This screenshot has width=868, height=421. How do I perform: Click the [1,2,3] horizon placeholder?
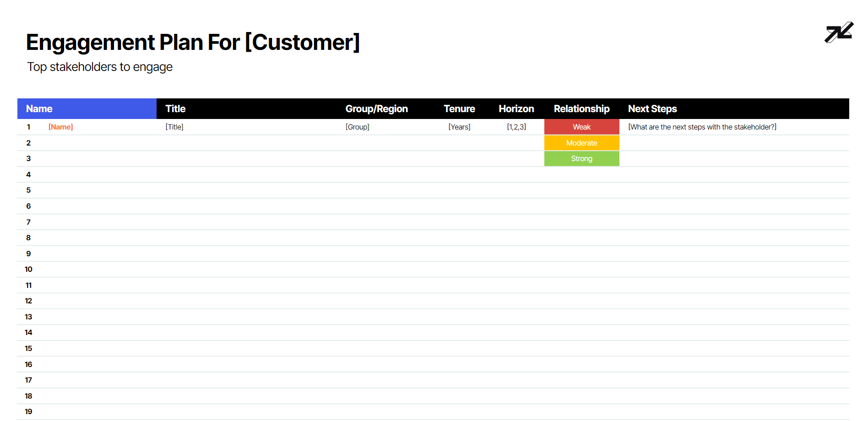click(516, 127)
